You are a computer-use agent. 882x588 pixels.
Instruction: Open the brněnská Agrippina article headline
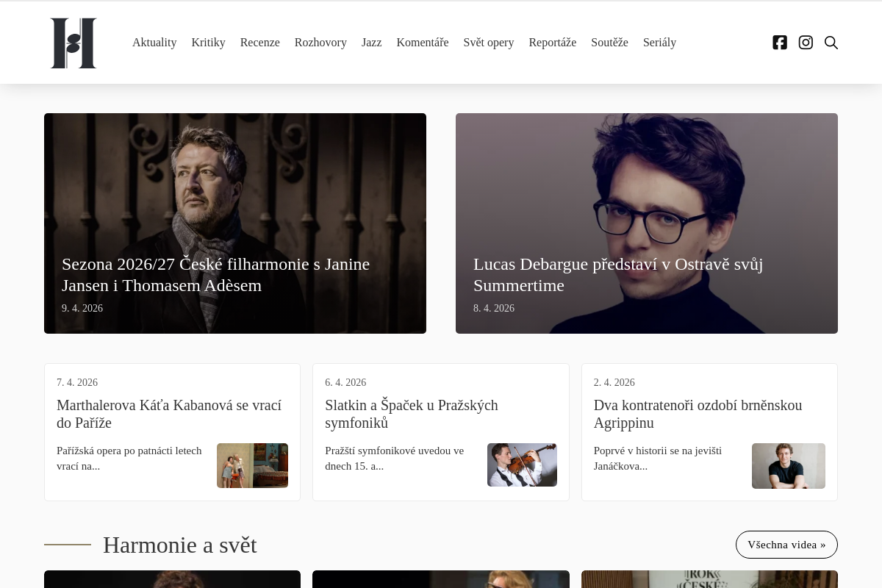click(x=698, y=414)
